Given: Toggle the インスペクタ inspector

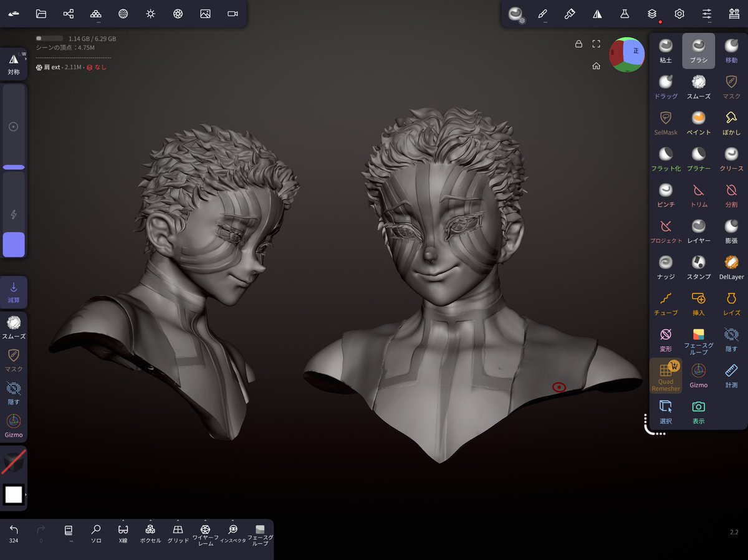Looking at the screenshot, I should point(233,534).
